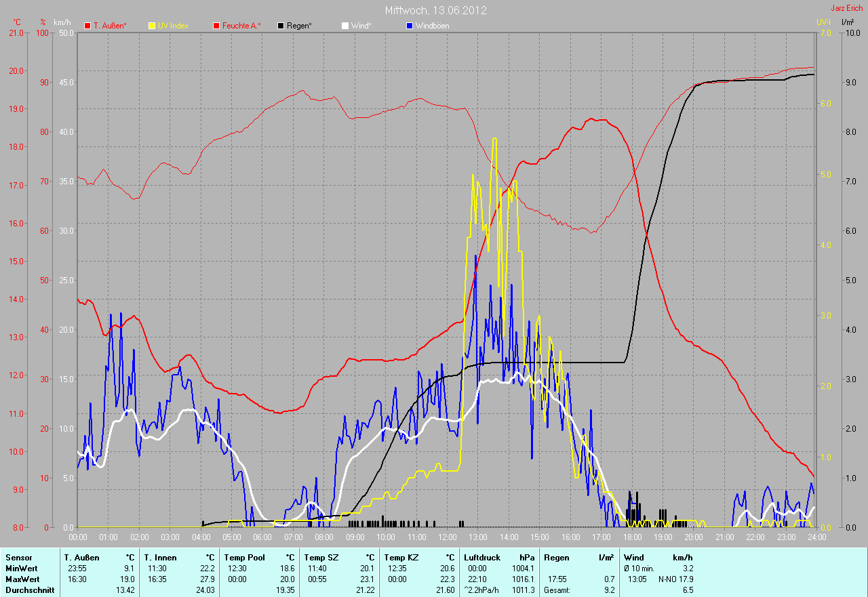Click the 'km/h' axis unit above the chart

[x=62, y=22]
